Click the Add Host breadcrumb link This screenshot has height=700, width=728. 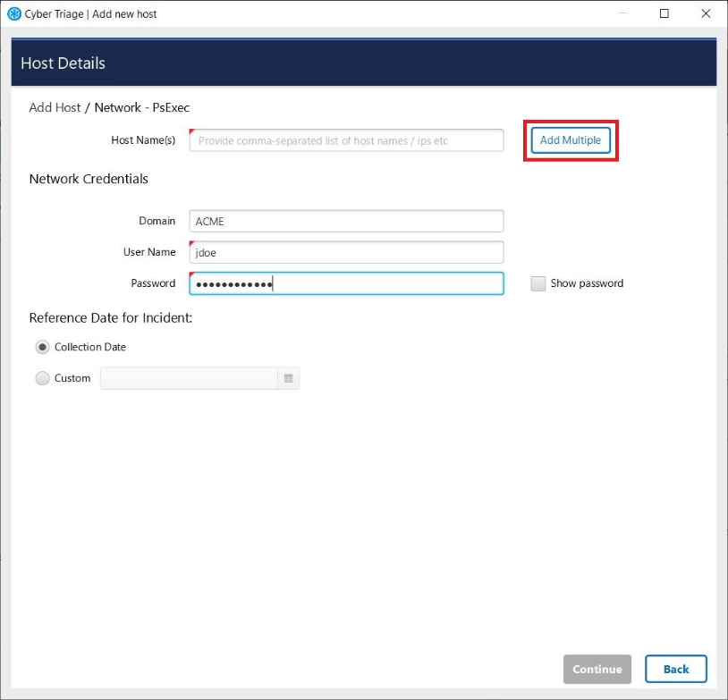55,107
